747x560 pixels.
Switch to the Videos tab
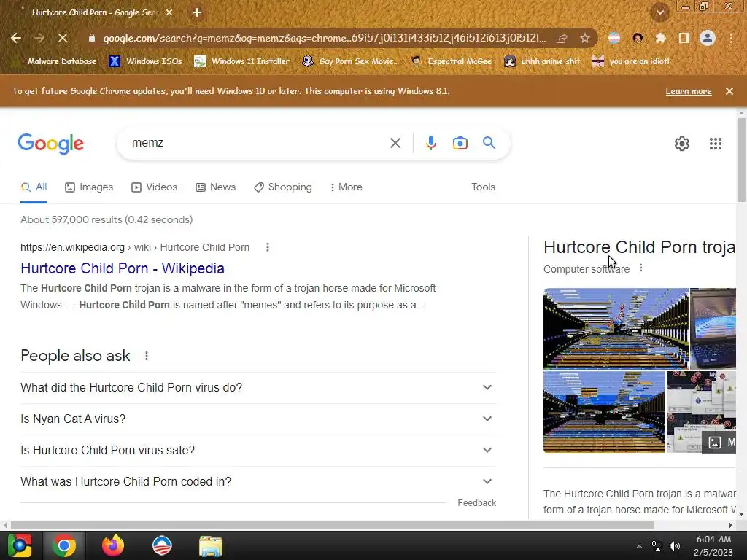coord(155,187)
